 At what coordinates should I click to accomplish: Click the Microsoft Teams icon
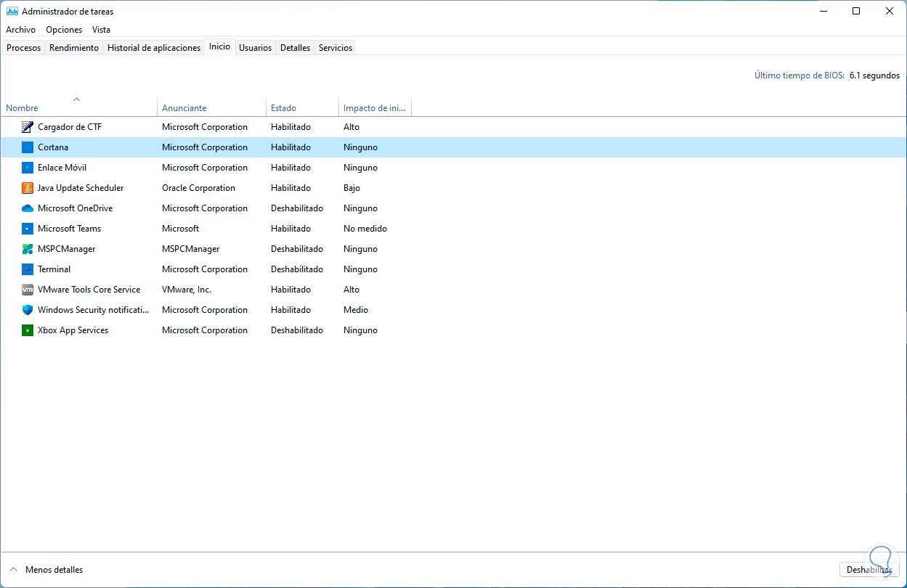28,229
